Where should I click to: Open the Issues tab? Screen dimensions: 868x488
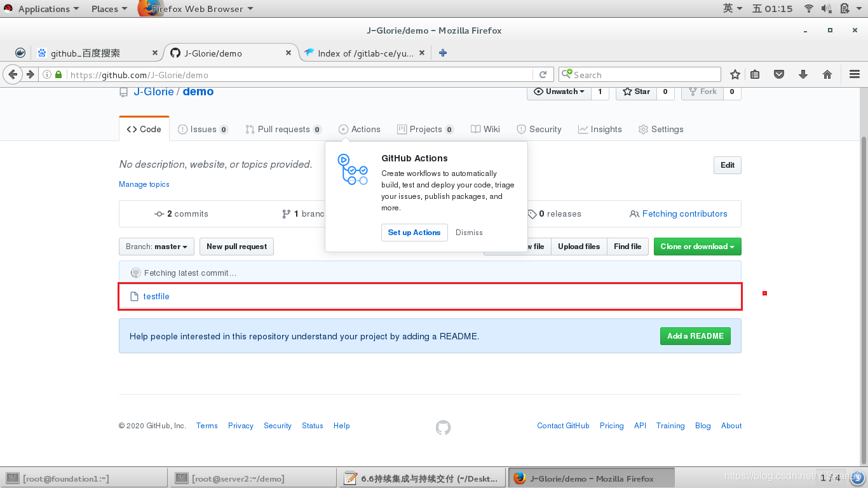[203, 129]
